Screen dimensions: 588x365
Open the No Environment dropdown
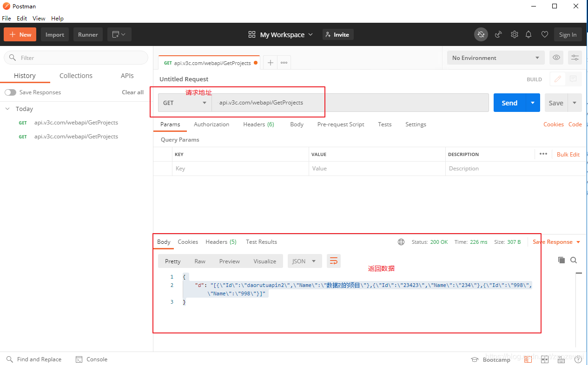click(x=496, y=58)
